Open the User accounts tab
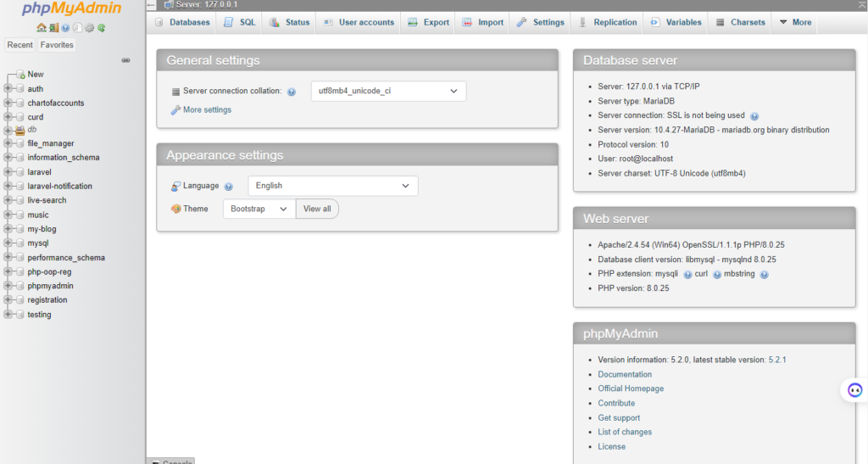 (x=359, y=23)
